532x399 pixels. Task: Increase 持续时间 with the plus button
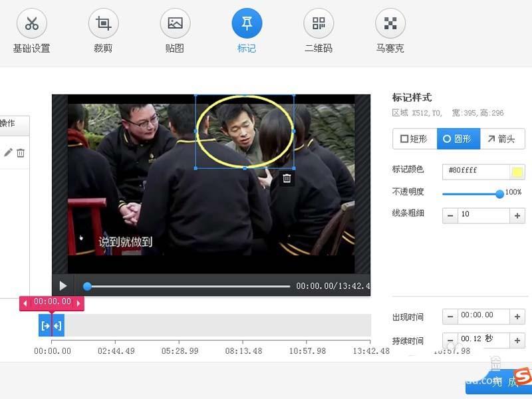(x=517, y=340)
